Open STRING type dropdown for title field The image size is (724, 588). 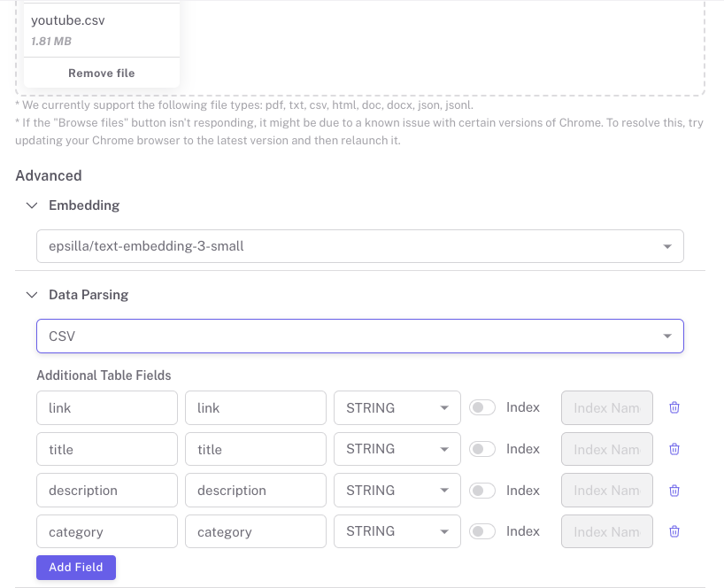coord(397,449)
